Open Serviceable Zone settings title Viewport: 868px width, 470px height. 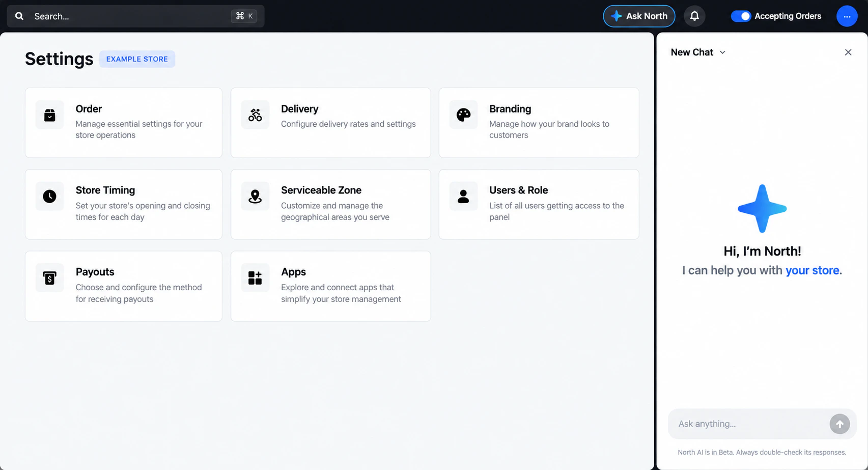[x=321, y=190]
